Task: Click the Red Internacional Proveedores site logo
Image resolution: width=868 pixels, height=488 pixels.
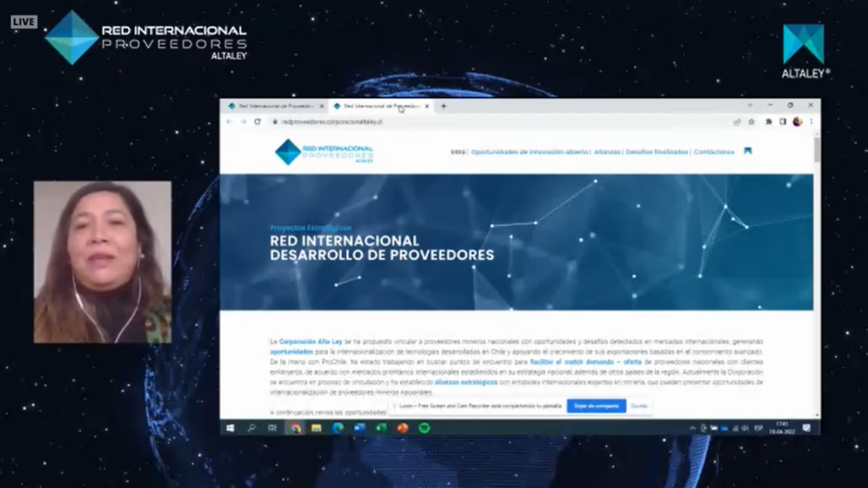Action: pyautogui.click(x=324, y=152)
